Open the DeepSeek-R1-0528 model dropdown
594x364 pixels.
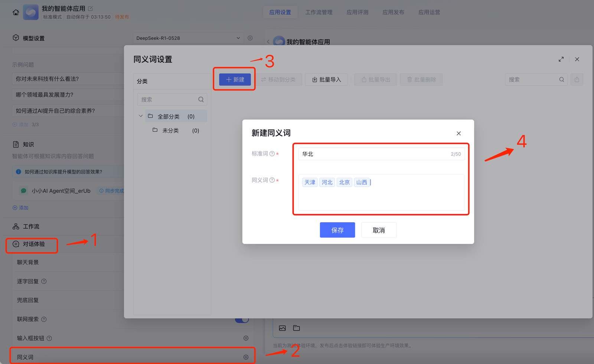click(x=188, y=38)
